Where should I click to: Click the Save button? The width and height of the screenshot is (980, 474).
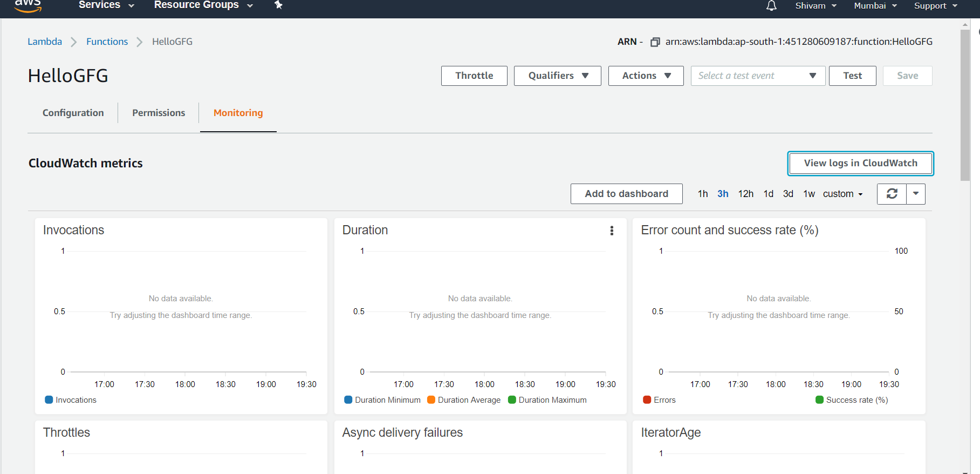[908, 76]
